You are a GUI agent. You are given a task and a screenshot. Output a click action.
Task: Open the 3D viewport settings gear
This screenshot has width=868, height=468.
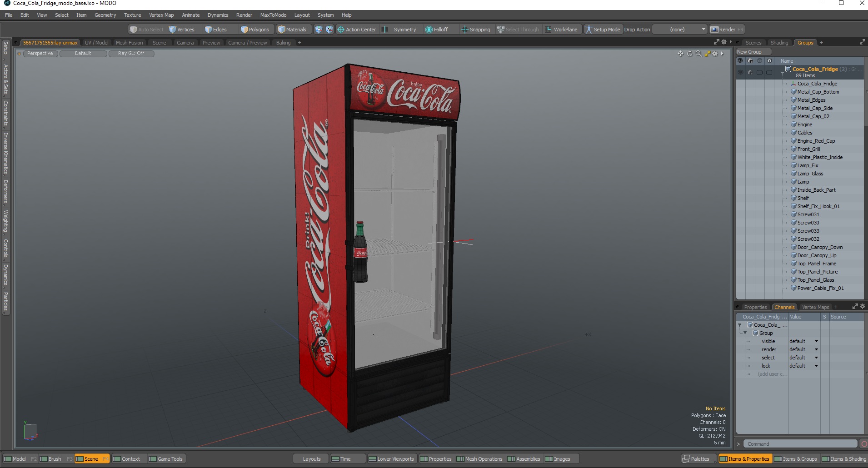(x=715, y=54)
